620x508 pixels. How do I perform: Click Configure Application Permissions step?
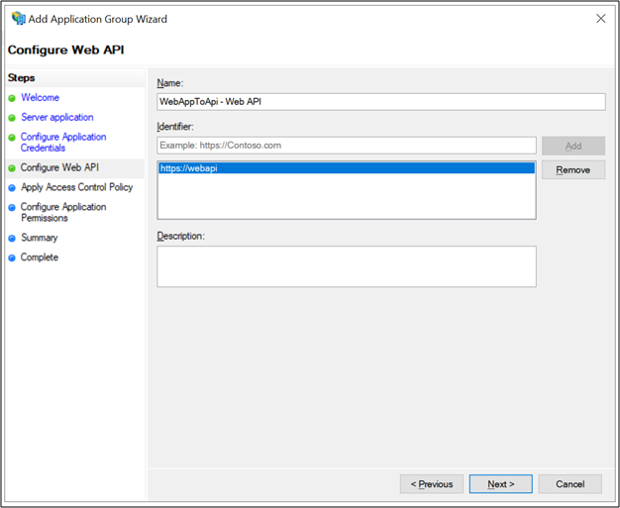pos(63,212)
